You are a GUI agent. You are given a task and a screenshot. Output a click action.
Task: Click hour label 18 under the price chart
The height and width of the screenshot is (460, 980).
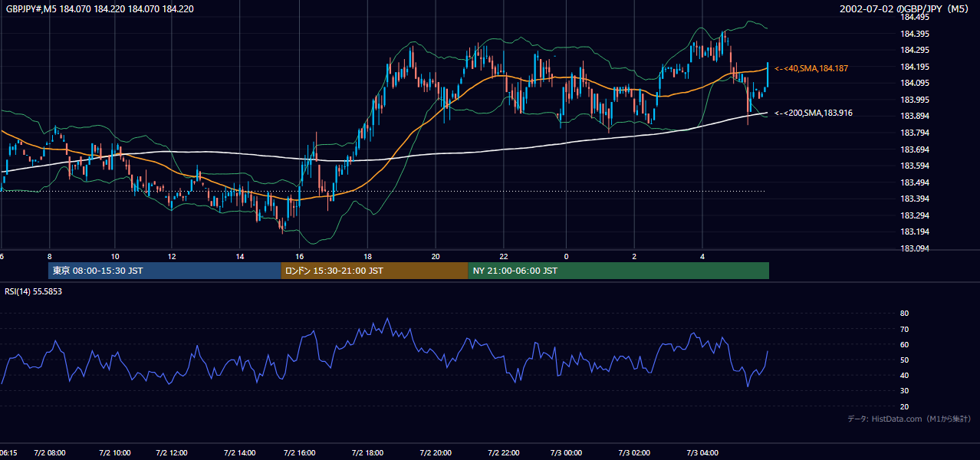[x=368, y=256]
